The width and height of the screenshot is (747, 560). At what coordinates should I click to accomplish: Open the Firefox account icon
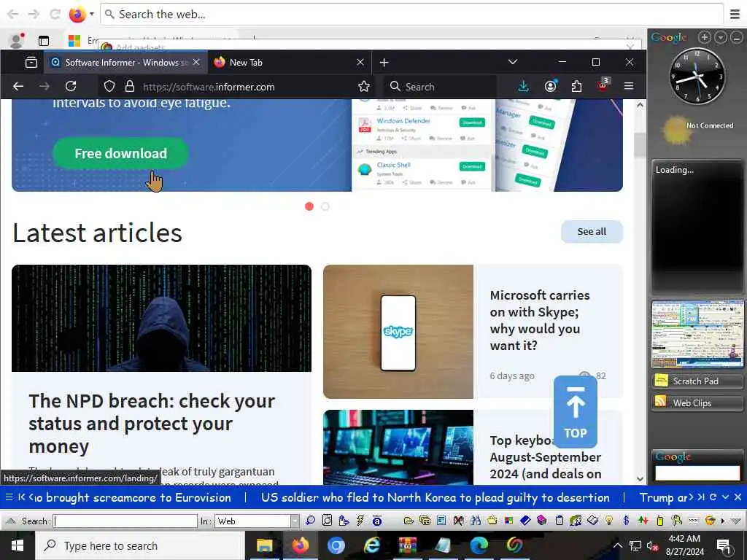click(x=550, y=86)
